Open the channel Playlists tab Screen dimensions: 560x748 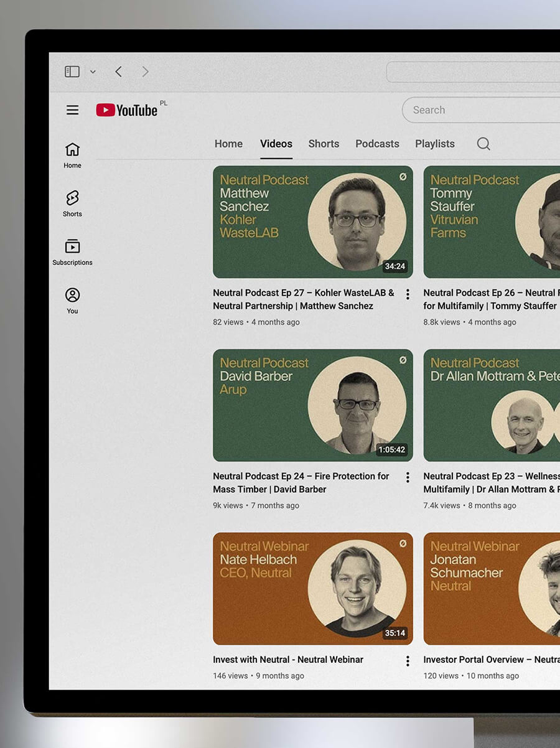pyautogui.click(x=435, y=144)
